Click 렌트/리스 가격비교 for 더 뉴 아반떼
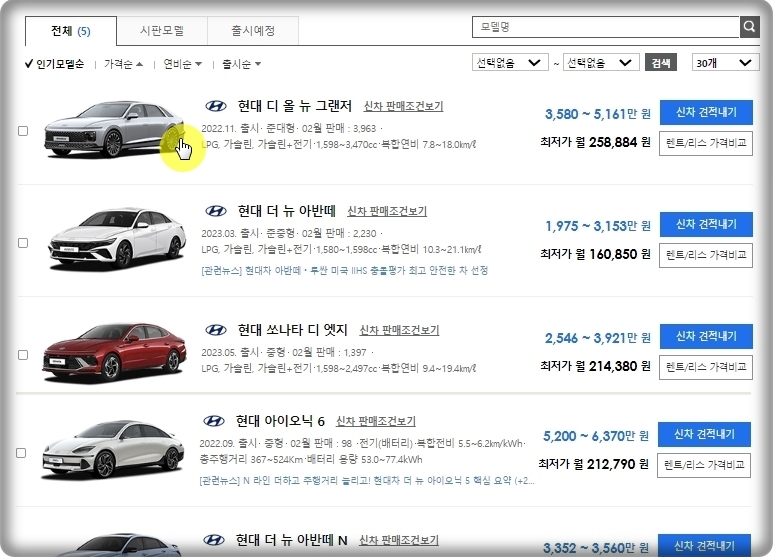The width and height of the screenshot is (773, 557). point(706,255)
